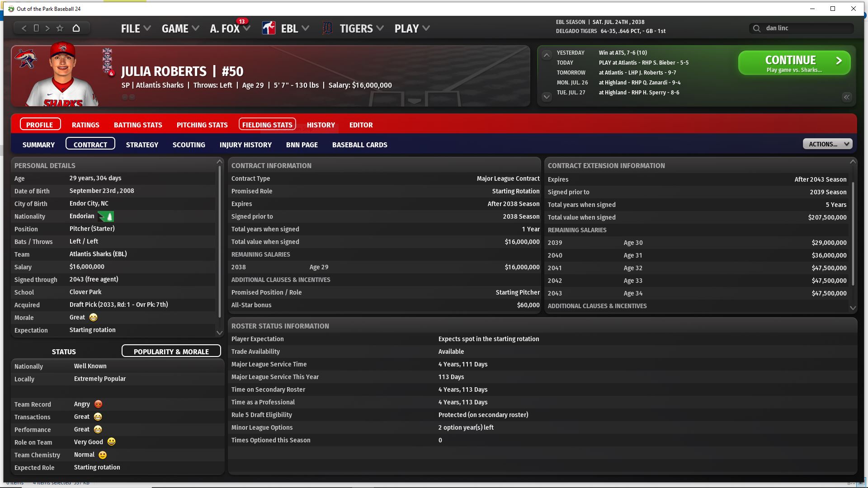Click the Atlantis Sharks team logo
This screenshot has height=488, width=868.
(x=25, y=59)
